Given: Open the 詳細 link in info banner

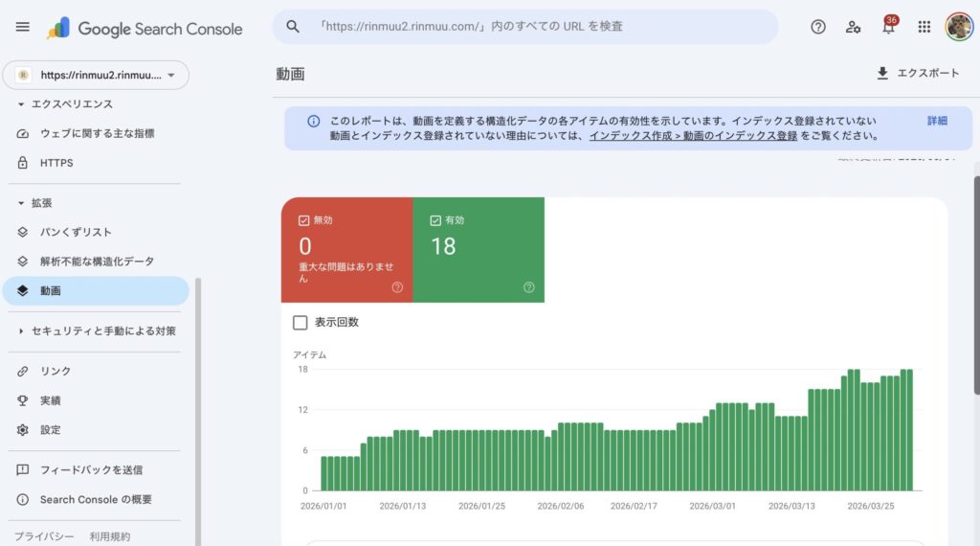Looking at the screenshot, I should 937,121.
